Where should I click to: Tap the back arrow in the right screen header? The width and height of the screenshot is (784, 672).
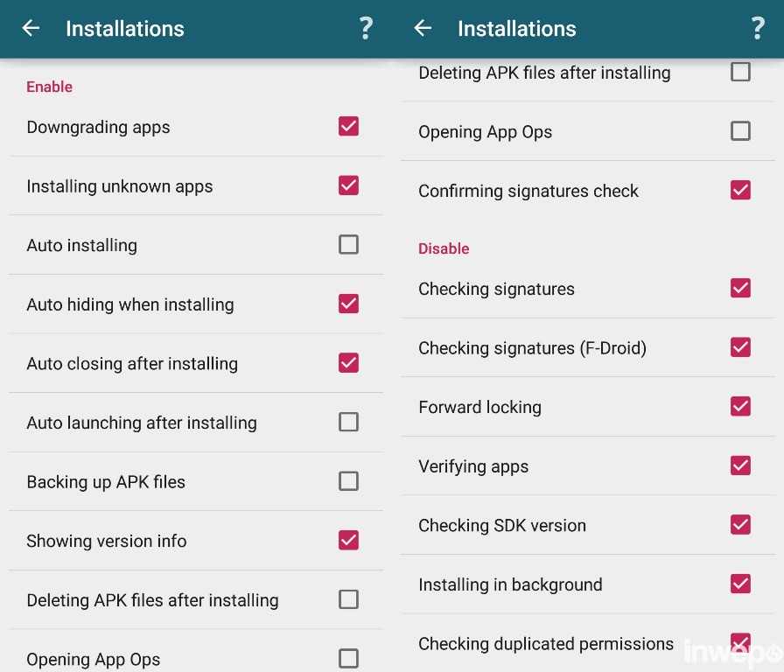423,28
